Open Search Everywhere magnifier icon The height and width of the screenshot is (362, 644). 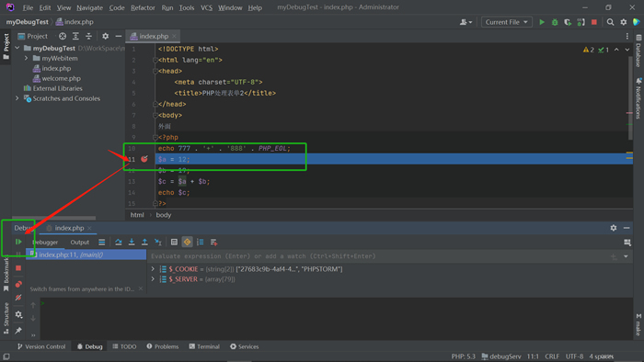tap(610, 22)
